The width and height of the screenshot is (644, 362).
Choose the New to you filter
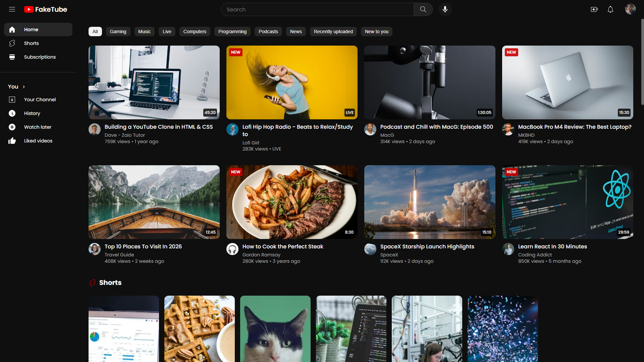(376, 31)
